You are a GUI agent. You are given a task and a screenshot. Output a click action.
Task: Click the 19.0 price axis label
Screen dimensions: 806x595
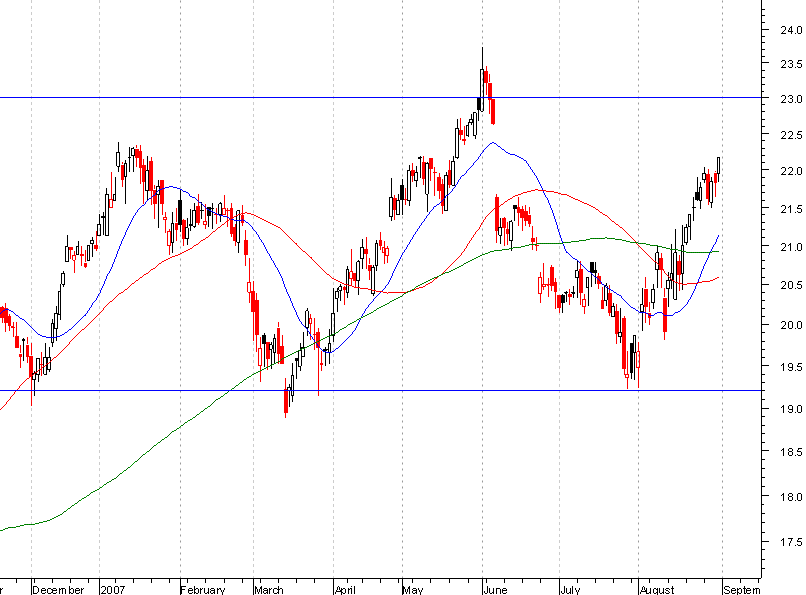coord(791,409)
